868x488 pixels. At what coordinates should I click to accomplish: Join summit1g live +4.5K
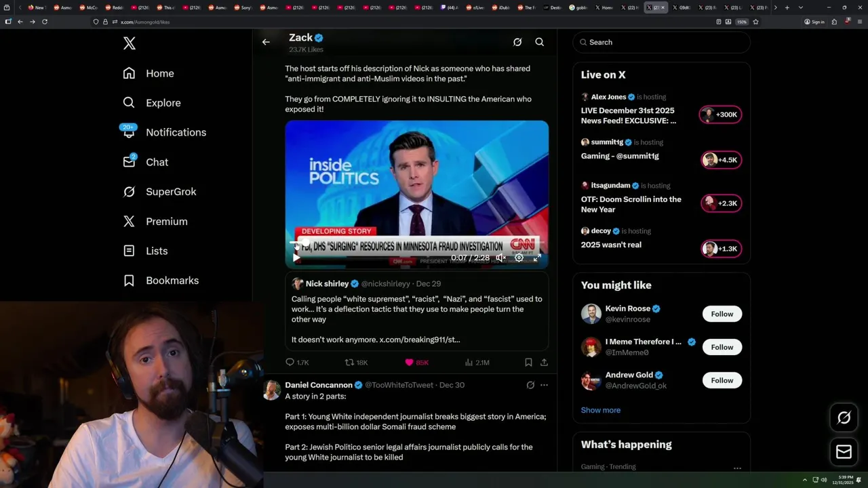[720, 160]
